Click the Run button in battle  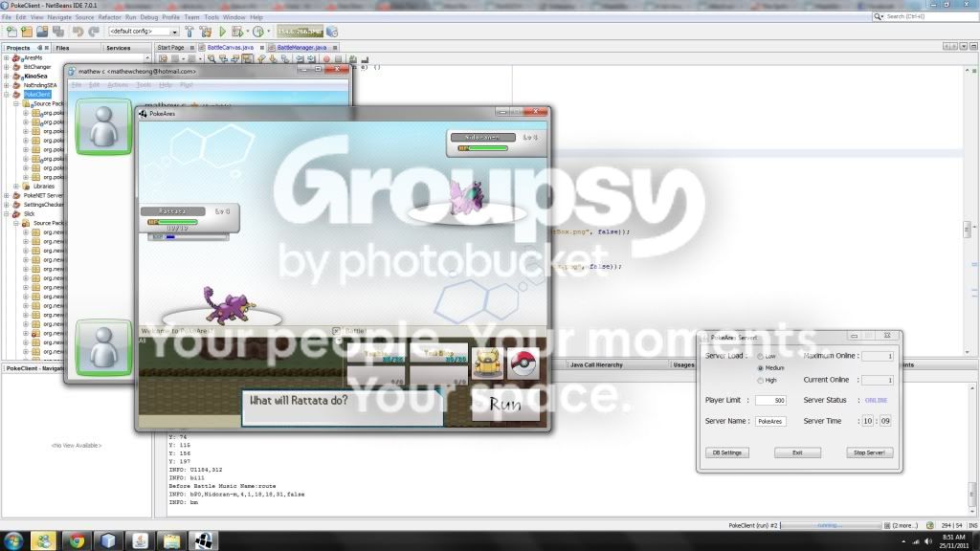[505, 405]
